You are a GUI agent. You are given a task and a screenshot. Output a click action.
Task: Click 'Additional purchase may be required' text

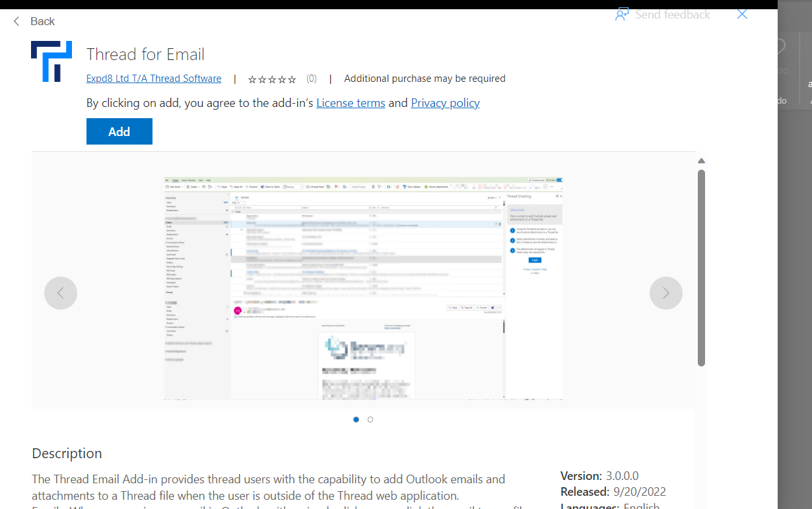click(x=425, y=79)
